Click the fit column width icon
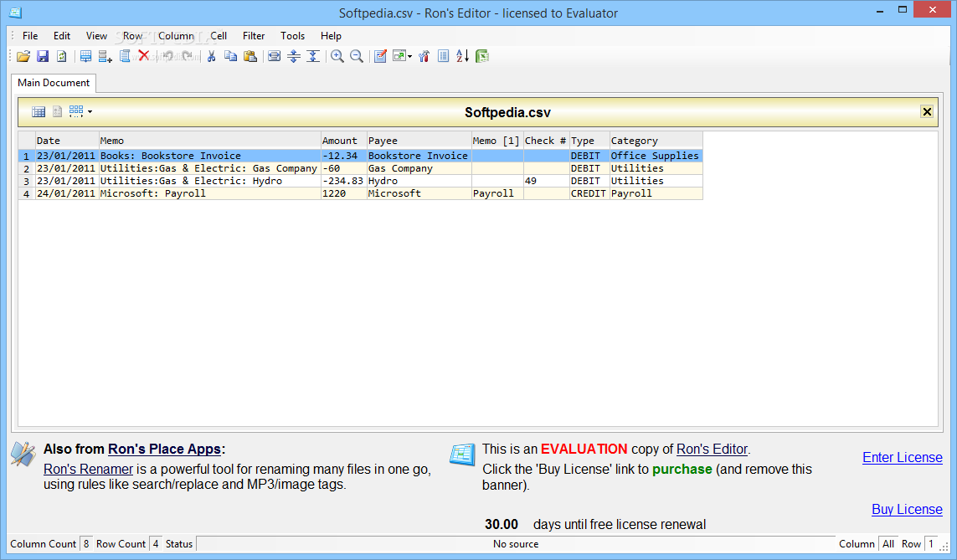This screenshot has width=957, height=560. point(275,56)
